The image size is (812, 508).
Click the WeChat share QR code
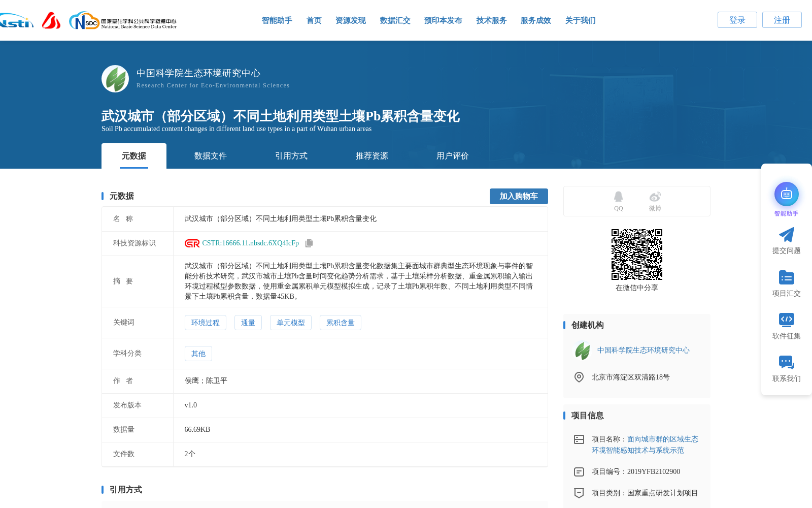[637, 255]
